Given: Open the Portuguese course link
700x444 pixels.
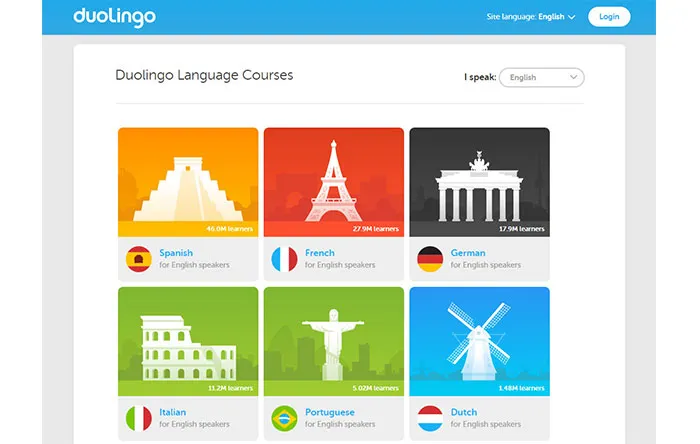Looking at the screenshot, I should (330, 412).
